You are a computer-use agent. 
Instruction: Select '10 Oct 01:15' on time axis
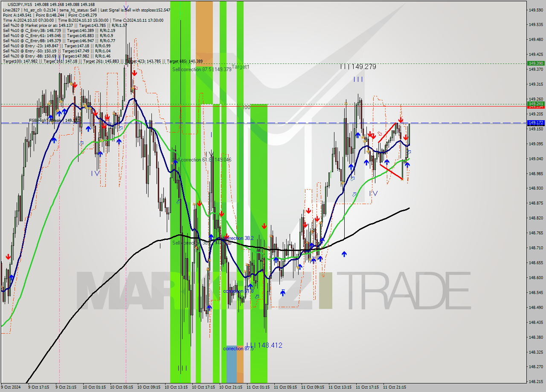(x=94, y=387)
